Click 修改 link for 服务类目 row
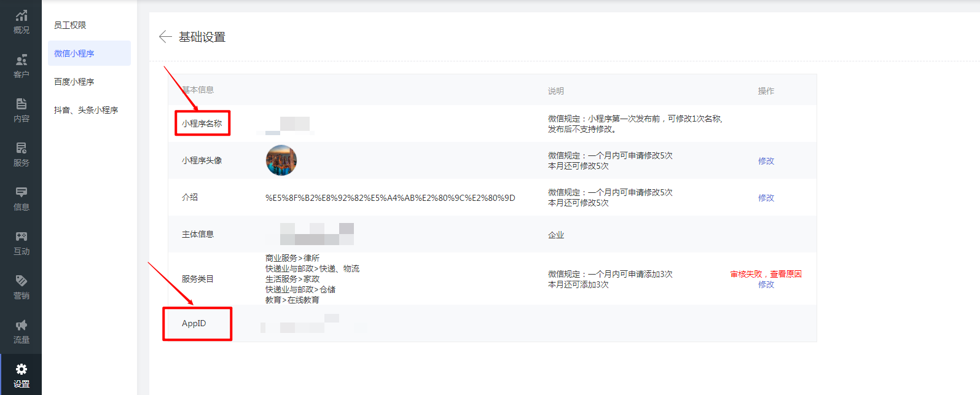980x395 pixels. (766, 284)
